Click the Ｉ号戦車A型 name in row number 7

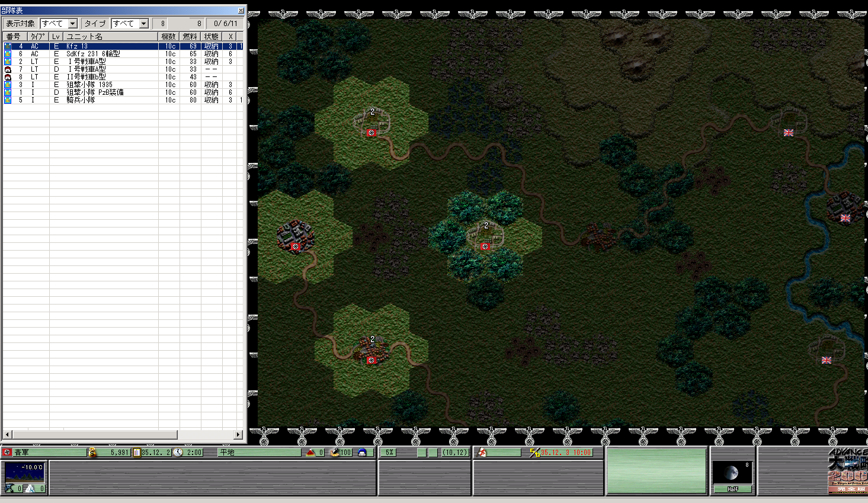87,69
